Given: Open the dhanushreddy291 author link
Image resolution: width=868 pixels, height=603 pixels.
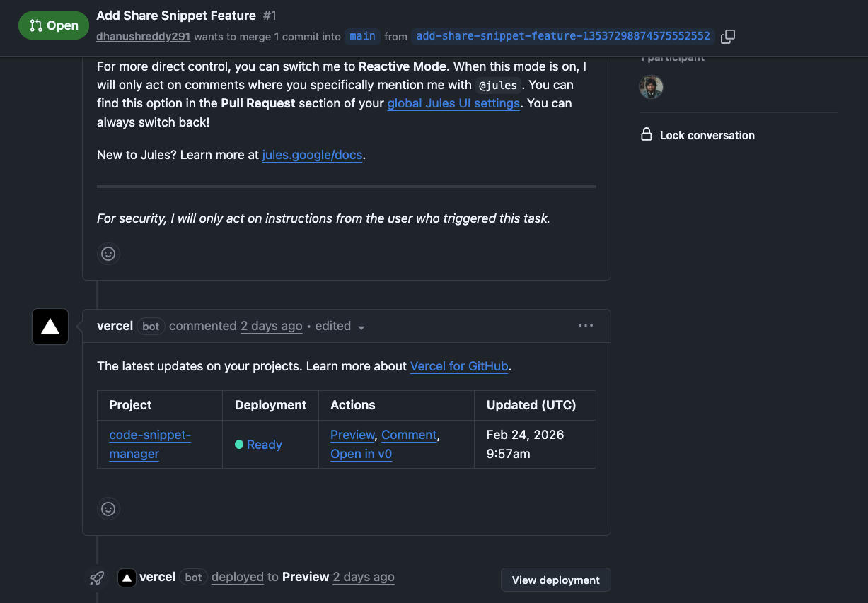Looking at the screenshot, I should (144, 36).
